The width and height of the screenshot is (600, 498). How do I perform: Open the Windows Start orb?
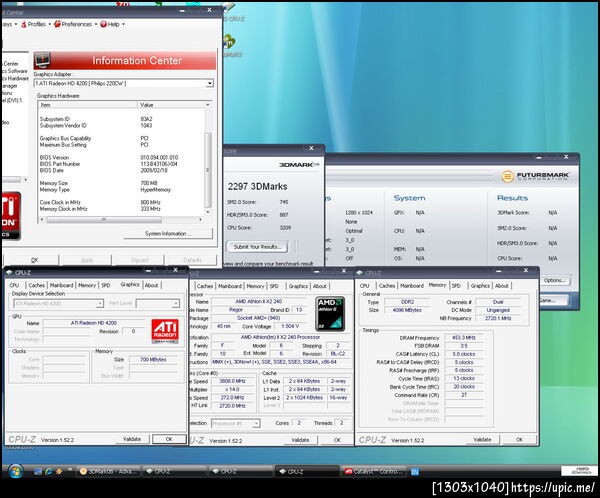(x=15, y=471)
